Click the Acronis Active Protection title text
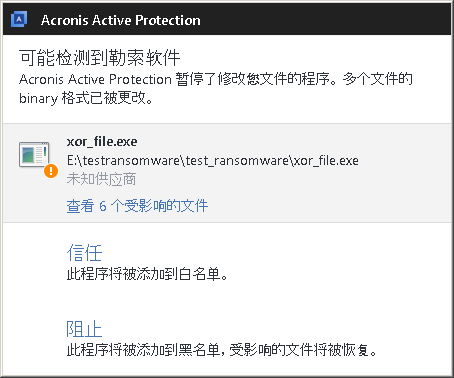This screenshot has height=378, width=454. (121, 20)
